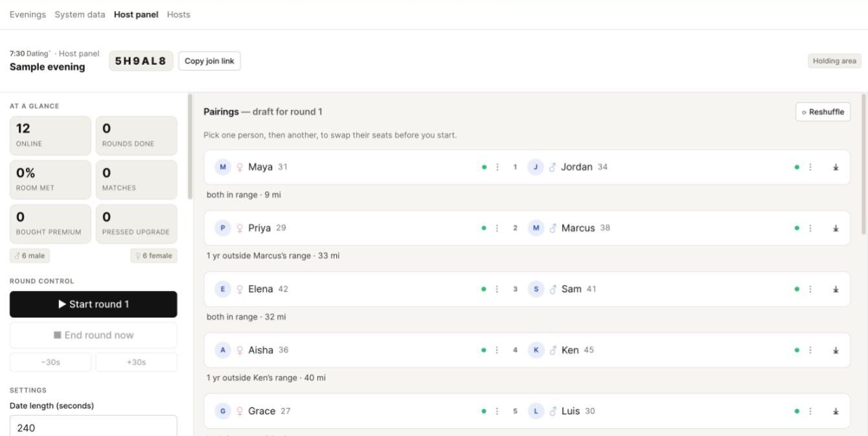This screenshot has height=436, width=868.
Task: Click the 6 female chip
Action: click(154, 256)
